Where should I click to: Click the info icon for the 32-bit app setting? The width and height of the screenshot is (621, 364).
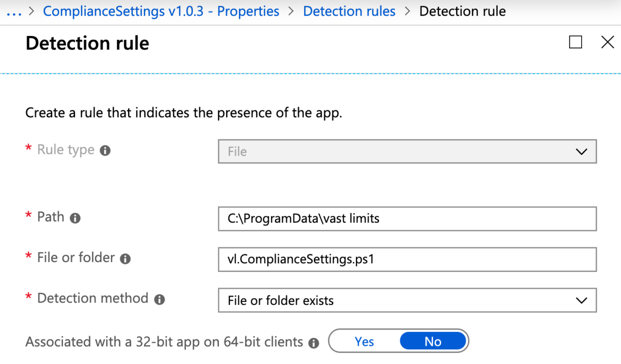(x=313, y=342)
